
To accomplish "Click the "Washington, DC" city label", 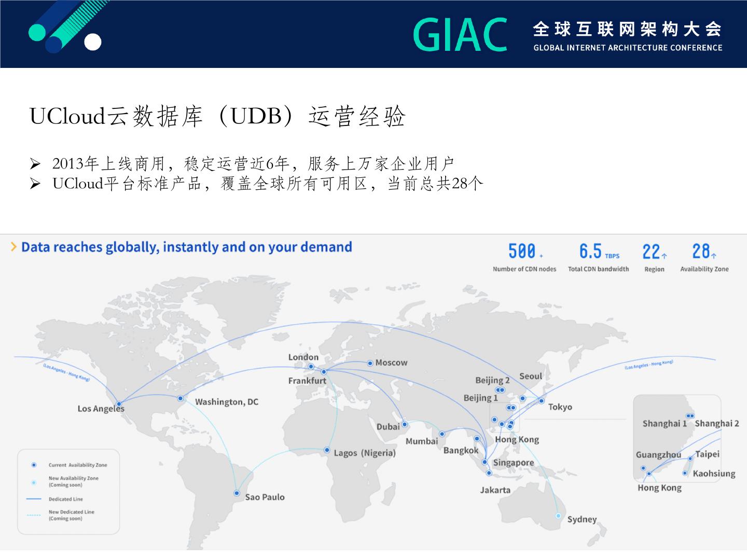I will point(227,402).
